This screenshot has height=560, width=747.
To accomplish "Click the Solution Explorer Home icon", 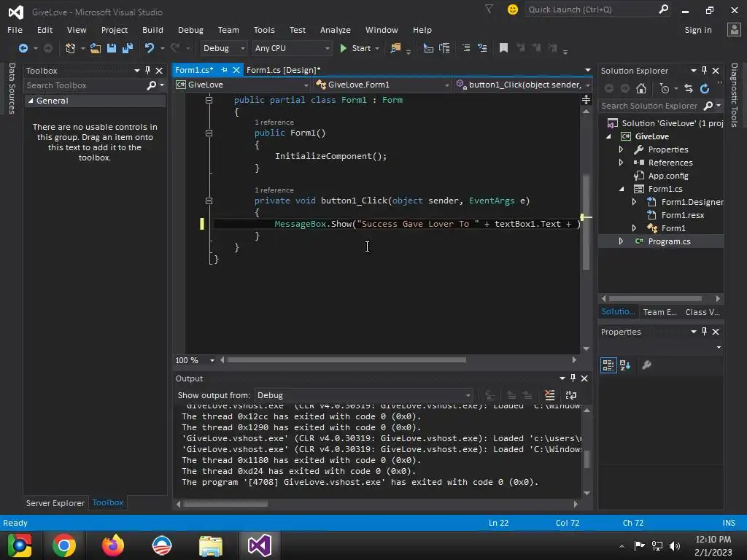I will pyautogui.click(x=641, y=88).
